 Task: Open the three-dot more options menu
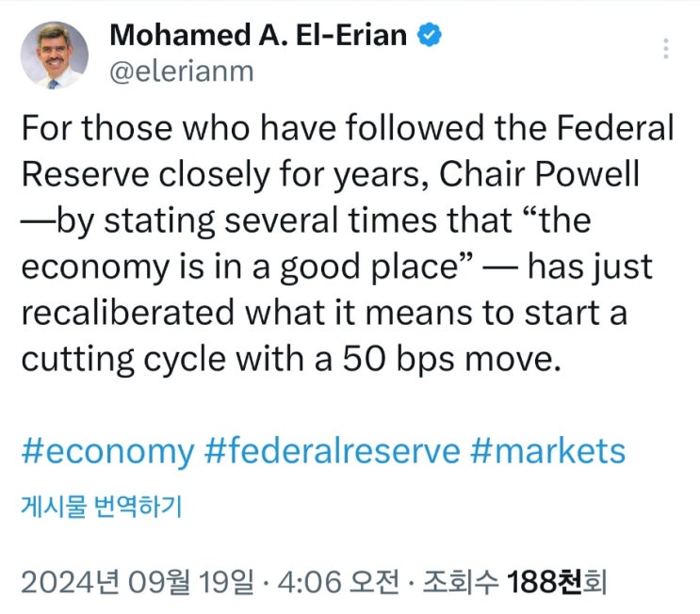[x=666, y=48]
